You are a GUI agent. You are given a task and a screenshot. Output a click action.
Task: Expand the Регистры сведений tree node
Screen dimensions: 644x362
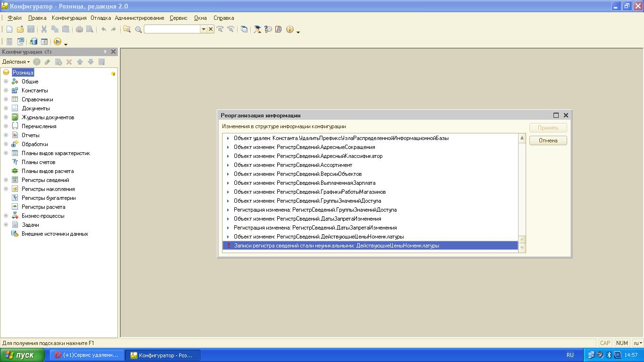click(6, 180)
